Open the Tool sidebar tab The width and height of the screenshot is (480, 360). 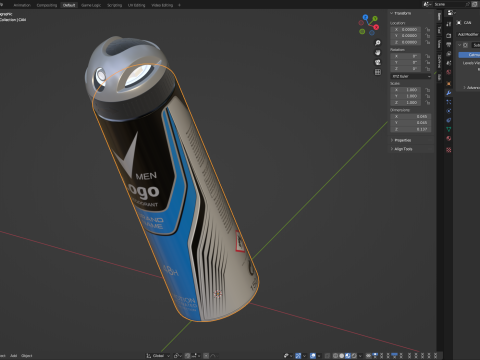point(439,30)
